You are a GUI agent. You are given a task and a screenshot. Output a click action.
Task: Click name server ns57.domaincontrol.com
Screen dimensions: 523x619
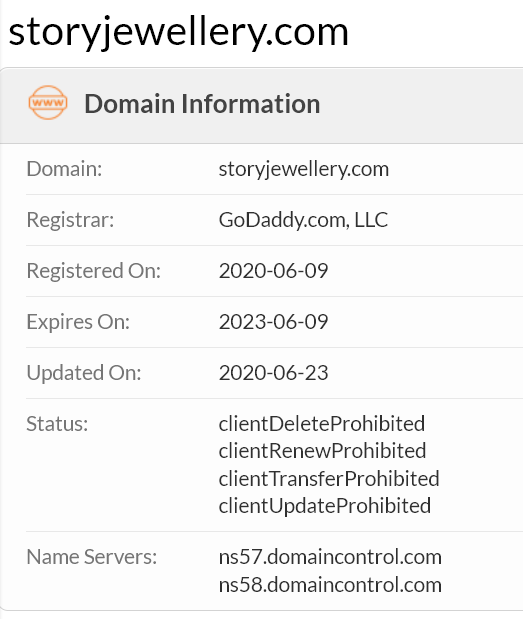click(x=330, y=557)
